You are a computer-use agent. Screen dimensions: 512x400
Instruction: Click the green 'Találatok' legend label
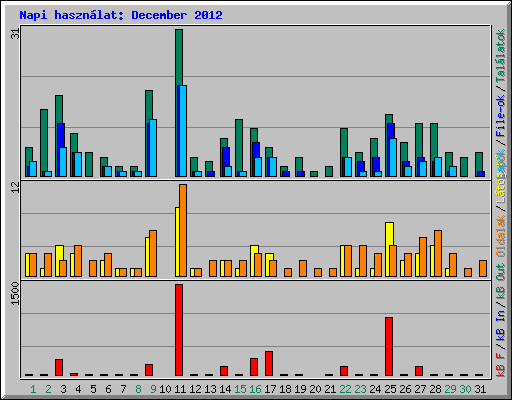[500, 57]
